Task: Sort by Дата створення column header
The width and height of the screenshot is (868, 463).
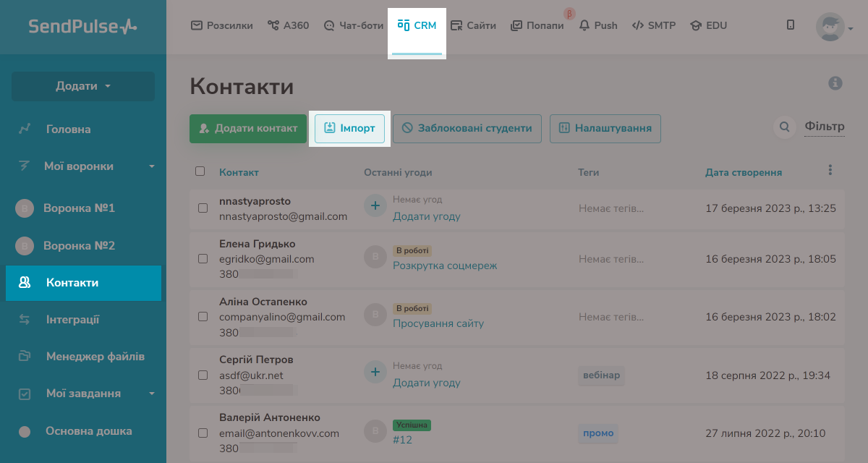Action: 744,172
